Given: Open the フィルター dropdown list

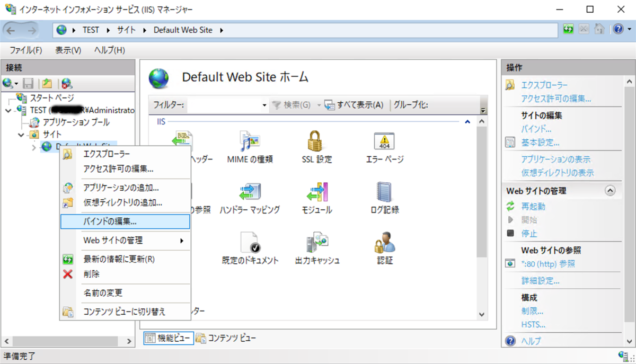Looking at the screenshot, I should click(265, 105).
